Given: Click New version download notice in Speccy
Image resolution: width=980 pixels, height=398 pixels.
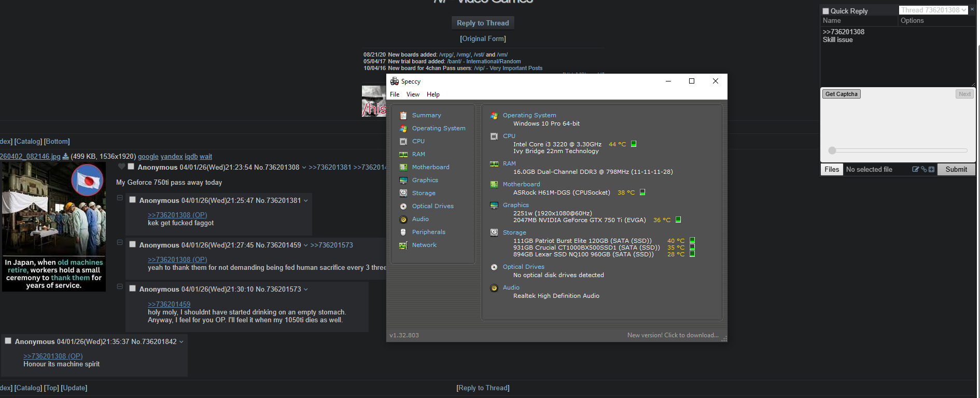Looking at the screenshot, I should click(673, 335).
